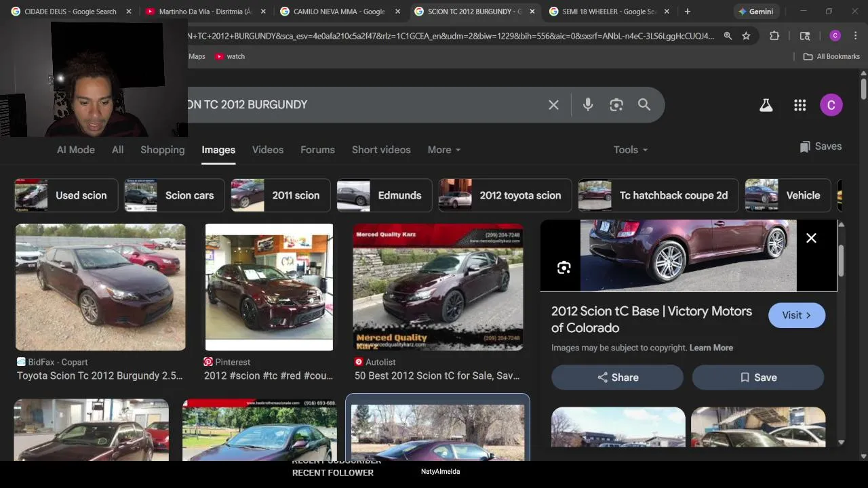868x488 pixels.
Task: Open the Maps bookmark
Action: pos(196,56)
